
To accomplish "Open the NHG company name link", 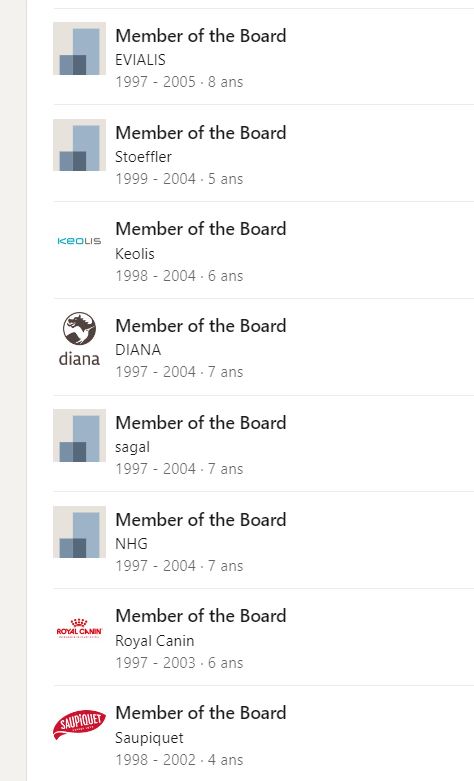I will [131, 543].
